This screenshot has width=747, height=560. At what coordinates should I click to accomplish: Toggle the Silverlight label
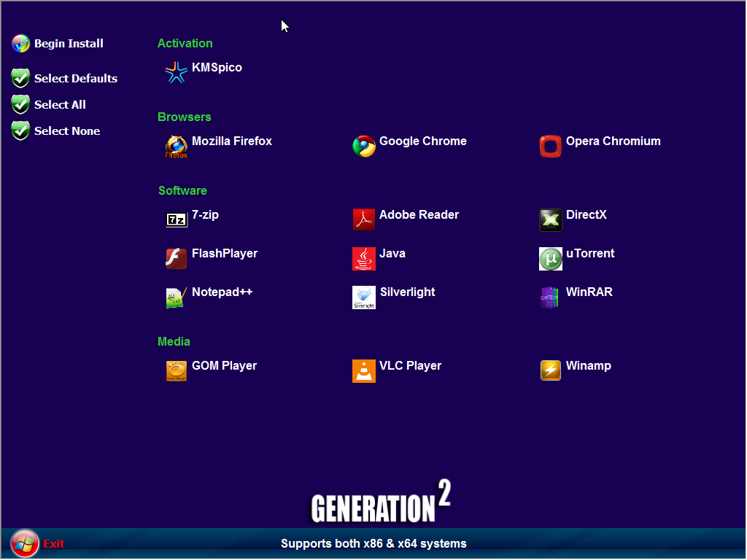[407, 292]
